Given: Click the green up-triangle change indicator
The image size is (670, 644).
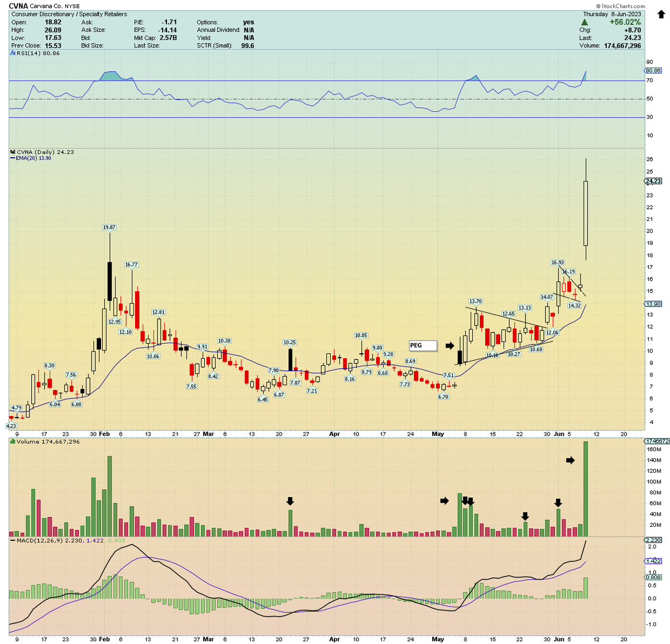Looking at the screenshot, I should (x=585, y=22).
